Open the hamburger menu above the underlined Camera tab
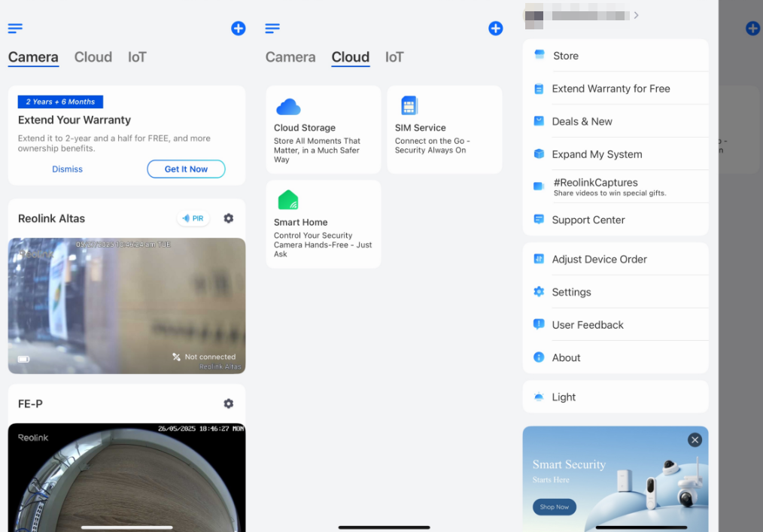763x532 pixels. (15, 29)
